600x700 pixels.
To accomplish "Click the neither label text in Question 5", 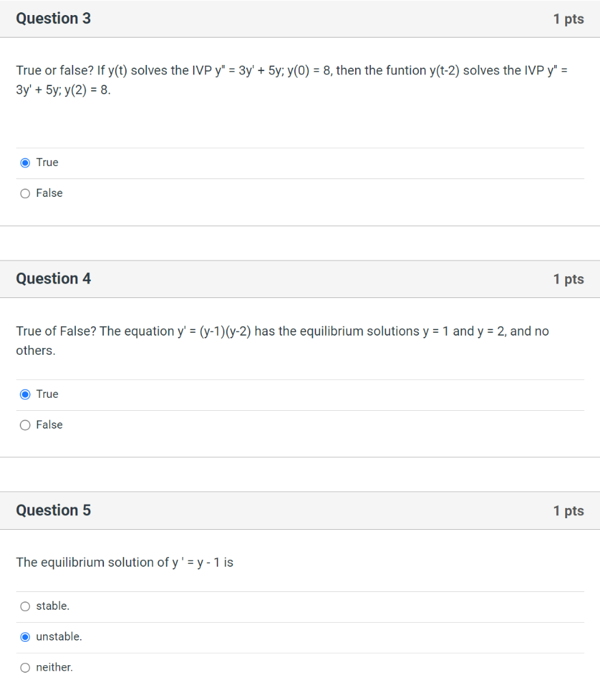I will [x=53, y=667].
